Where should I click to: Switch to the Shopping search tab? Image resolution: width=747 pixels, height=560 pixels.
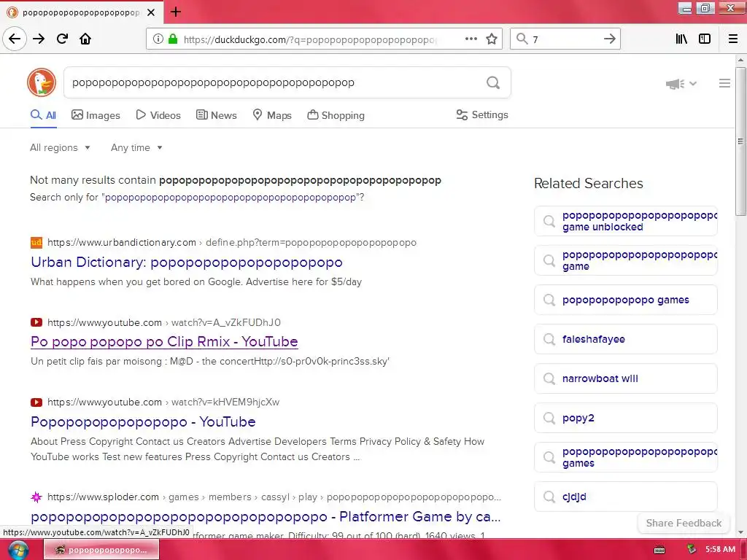pyautogui.click(x=336, y=115)
